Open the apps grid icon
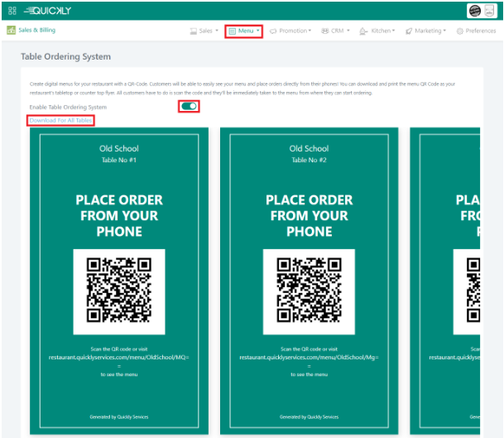 (x=12, y=11)
